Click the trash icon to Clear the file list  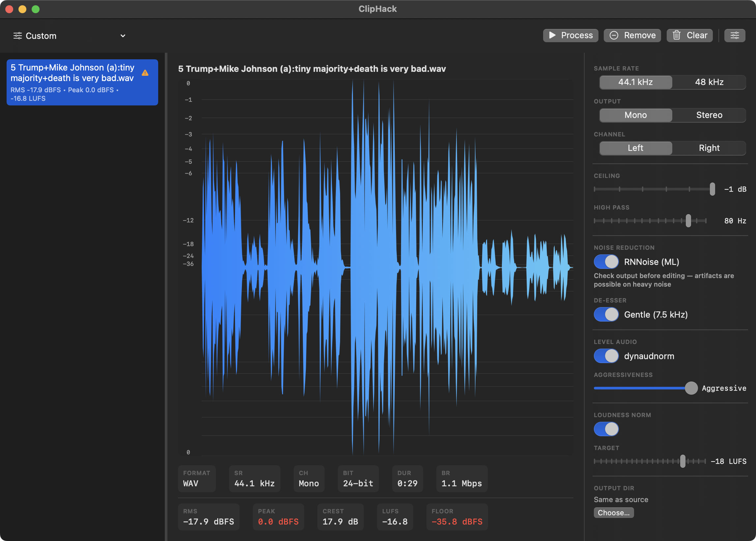677,35
